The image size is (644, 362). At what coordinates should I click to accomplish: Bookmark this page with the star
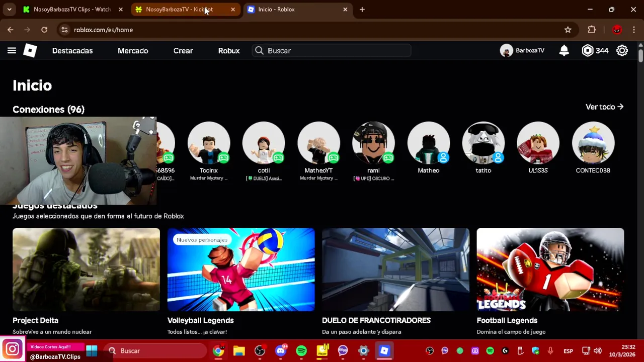pos(568,30)
